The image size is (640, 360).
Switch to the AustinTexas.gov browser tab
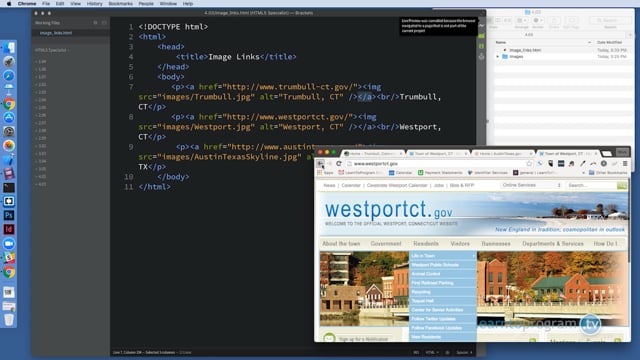[x=502, y=153]
